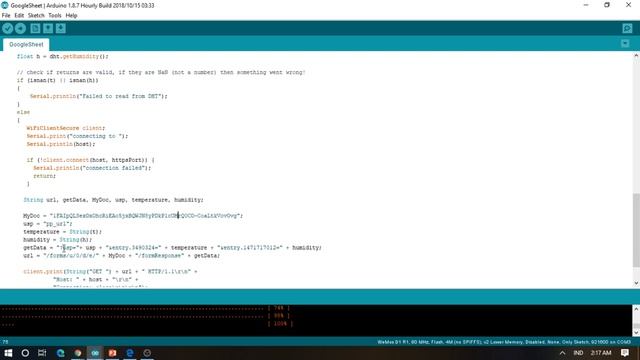The image size is (640, 360).
Task: Create a new sketch with New icon
Action: coord(35,28)
